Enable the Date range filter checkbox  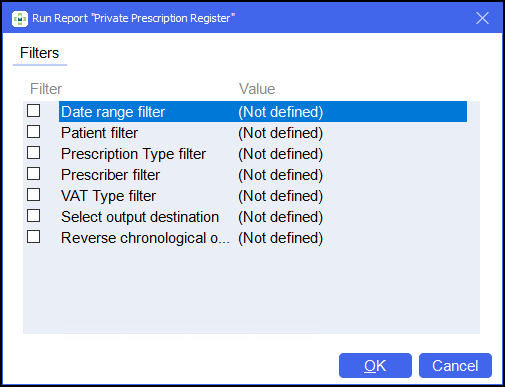[x=34, y=111]
